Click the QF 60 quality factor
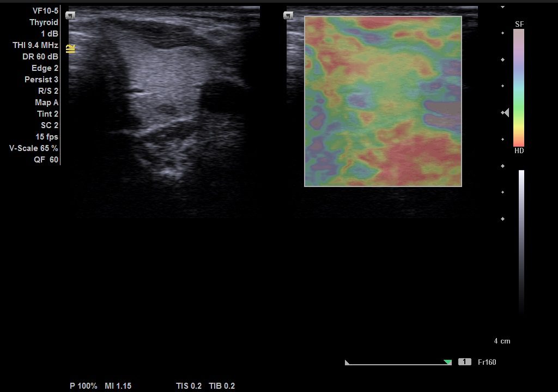Image resolution: width=558 pixels, height=392 pixels. coord(46,160)
